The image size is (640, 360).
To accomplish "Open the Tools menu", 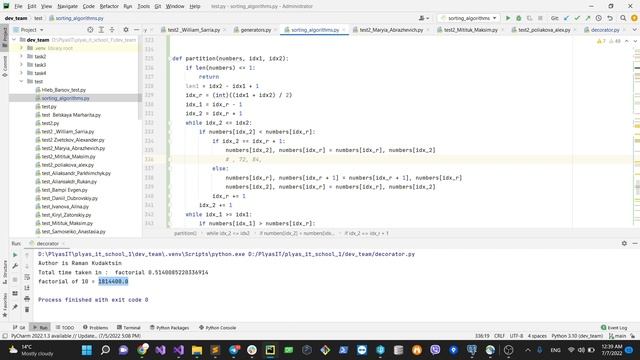I will [143, 6].
